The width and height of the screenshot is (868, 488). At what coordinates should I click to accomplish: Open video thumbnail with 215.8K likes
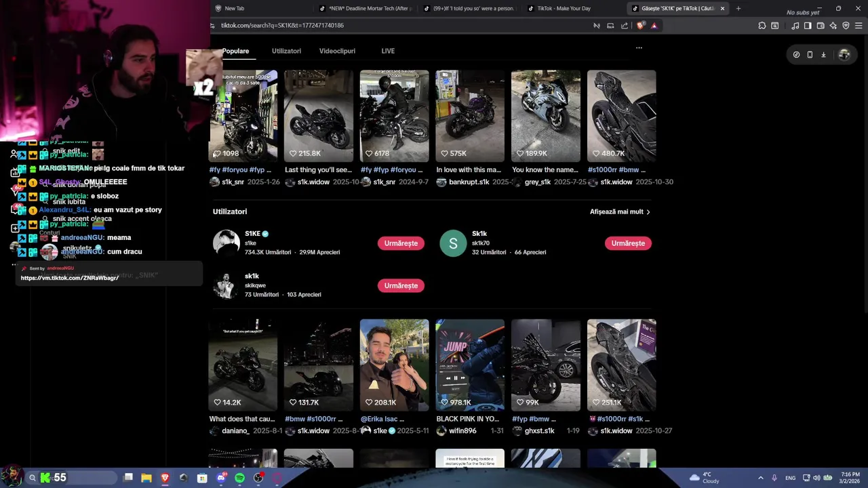tap(319, 115)
